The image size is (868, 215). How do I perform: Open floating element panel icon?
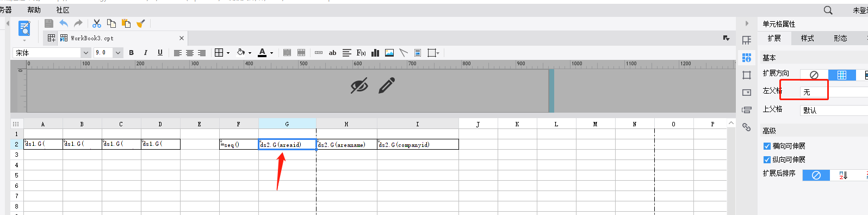pyautogui.click(x=747, y=75)
